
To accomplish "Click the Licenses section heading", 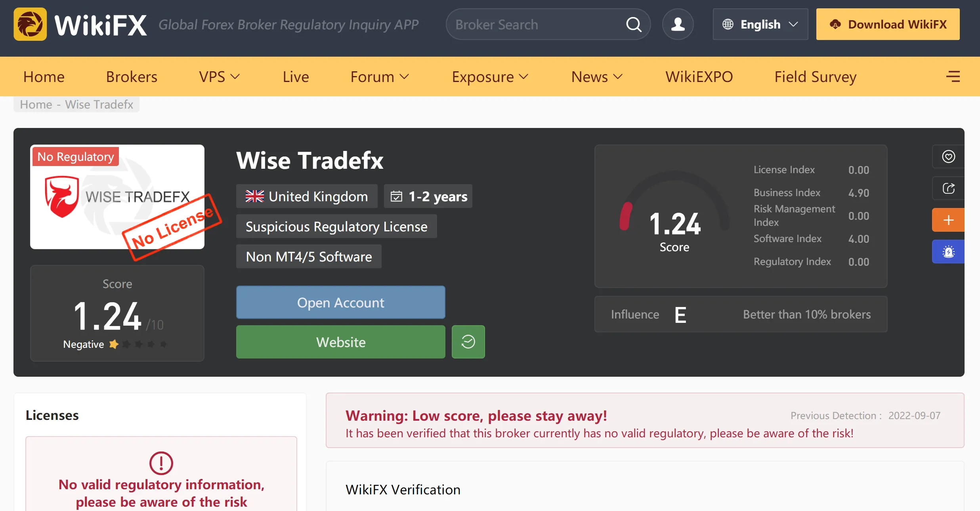I will (x=52, y=415).
